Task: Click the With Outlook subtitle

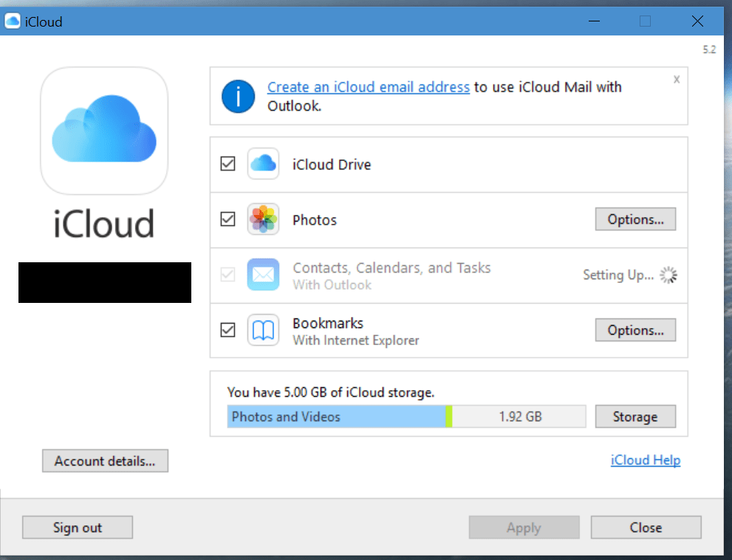Action: pyautogui.click(x=332, y=285)
